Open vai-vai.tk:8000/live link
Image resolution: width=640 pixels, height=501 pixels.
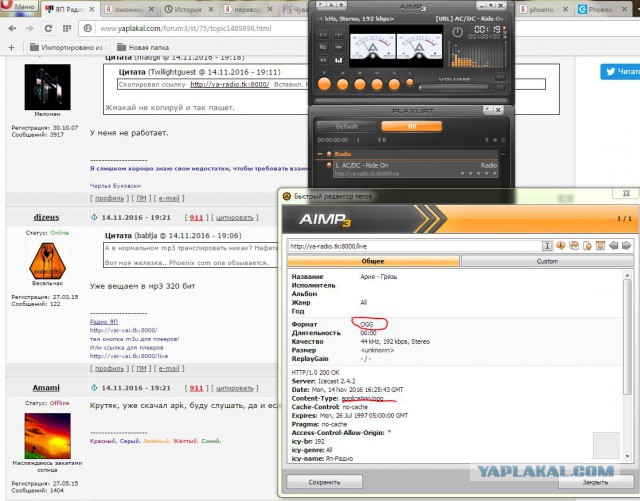coord(129,356)
